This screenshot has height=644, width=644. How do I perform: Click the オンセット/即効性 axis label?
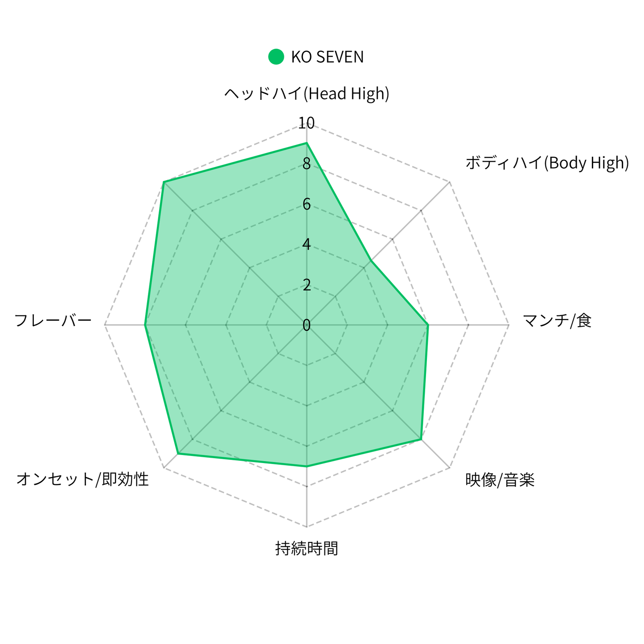click(82, 480)
